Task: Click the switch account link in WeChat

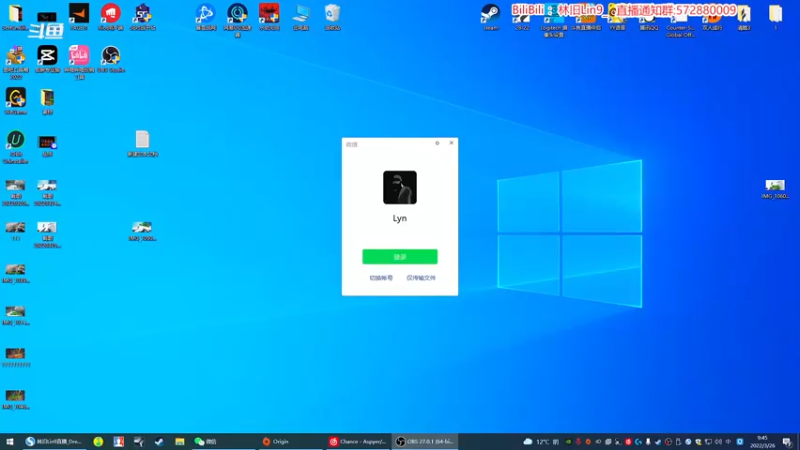Action: click(x=381, y=278)
